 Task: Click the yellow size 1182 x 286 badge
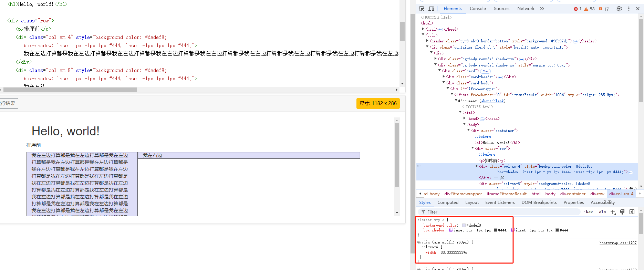[378, 103]
